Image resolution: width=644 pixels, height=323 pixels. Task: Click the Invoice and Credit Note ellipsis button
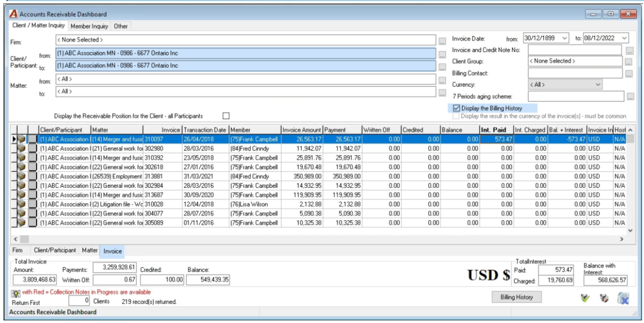click(629, 51)
